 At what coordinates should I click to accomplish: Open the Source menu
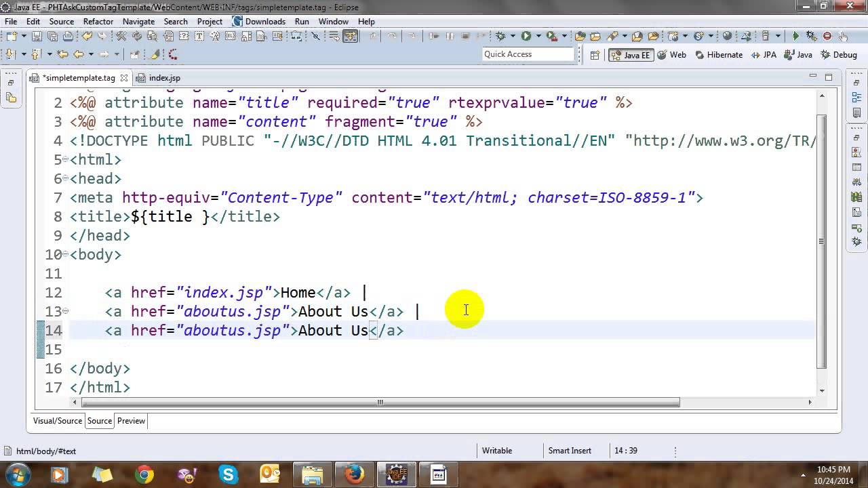(61, 21)
